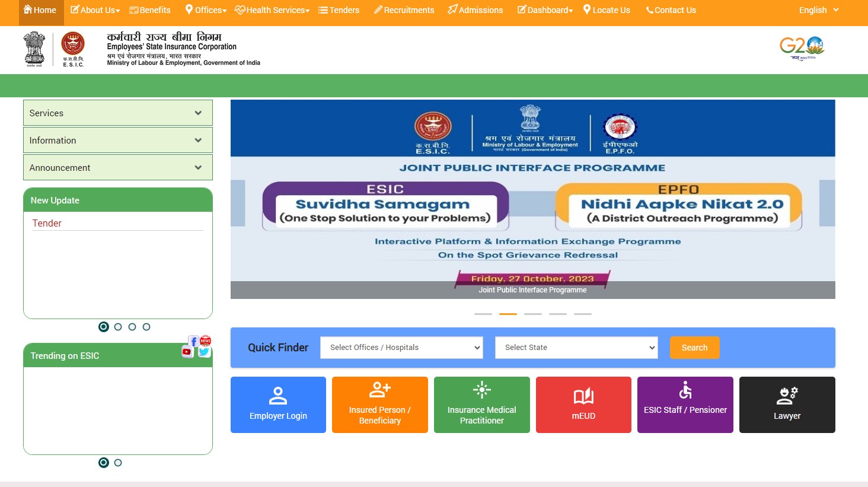Open the Tender link in New Update
This screenshot has height=487, width=868.
pos(47,223)
